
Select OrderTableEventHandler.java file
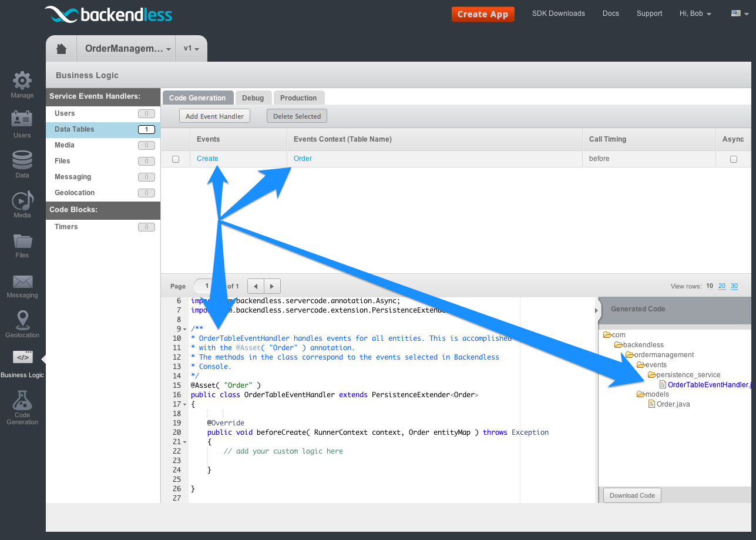(x=705, y=385)
